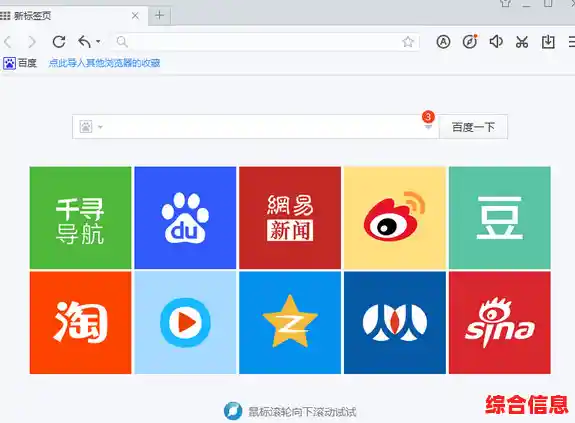Open the 網易新闻 red tile
The image size is (575, 423).
point(290,218)
